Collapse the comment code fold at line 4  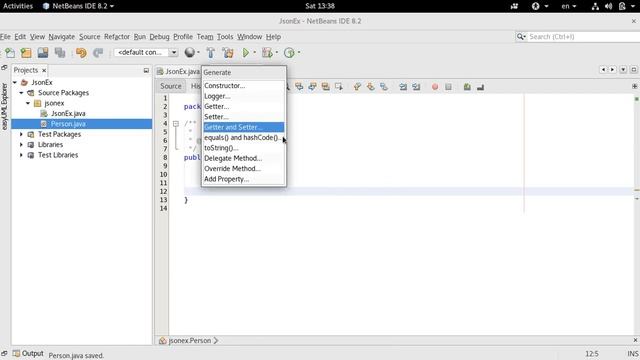[176, 123]
